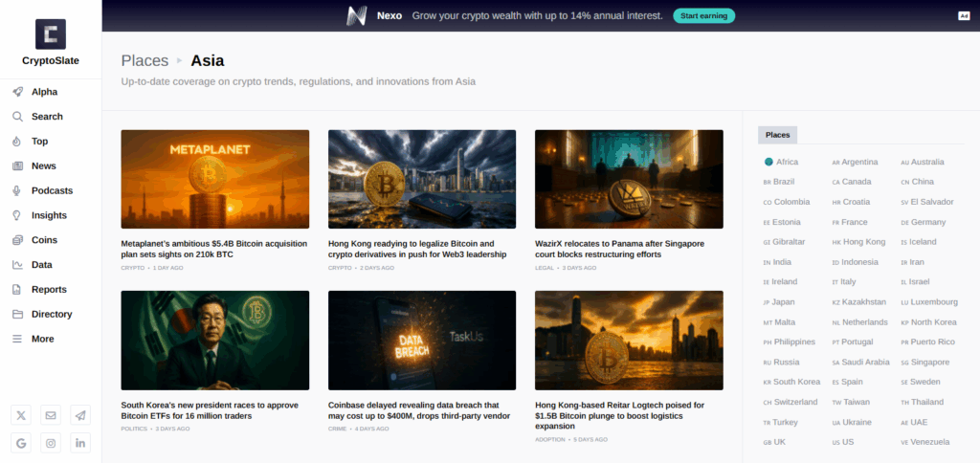This screenshot has width=980, height=463.
Task: Click the Google News icon
Action: tap(21, 443)
